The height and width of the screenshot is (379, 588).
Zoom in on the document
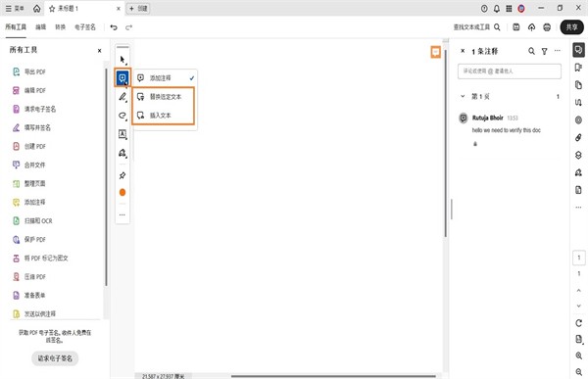(x=578, y=355)
